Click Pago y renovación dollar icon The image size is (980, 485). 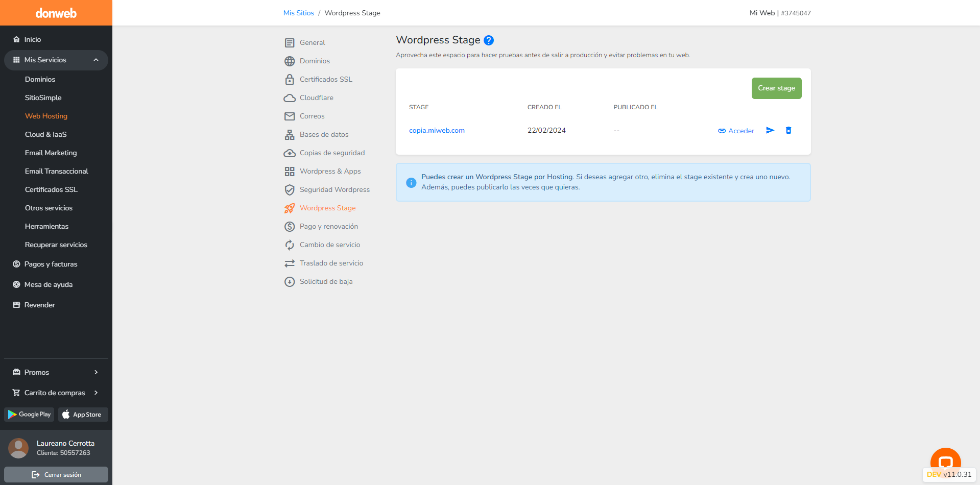click(x=290, y=227)
